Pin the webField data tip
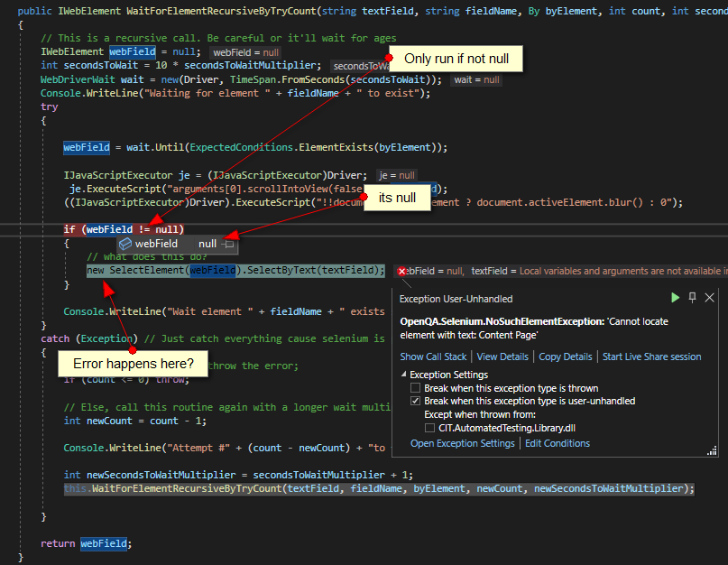728x565 pixels. (229, 244)
